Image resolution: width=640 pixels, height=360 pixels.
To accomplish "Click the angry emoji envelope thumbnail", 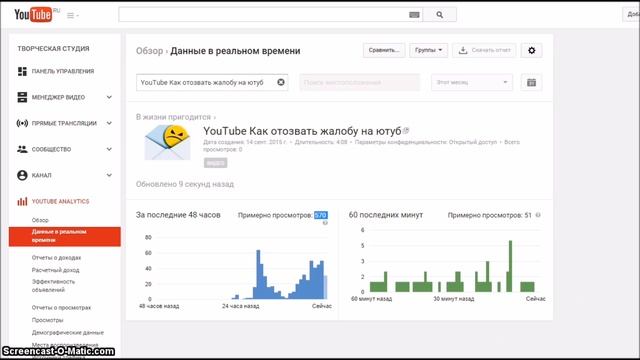I will point(167,142).
